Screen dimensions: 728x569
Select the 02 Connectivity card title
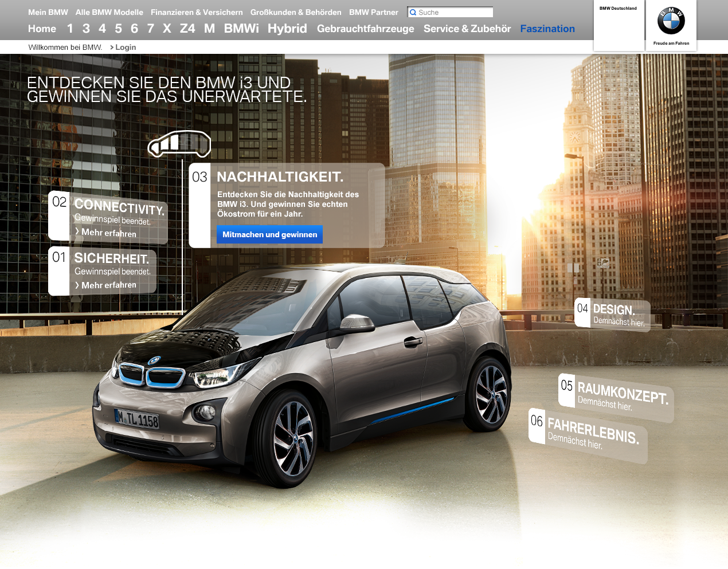tap(119, 207)
